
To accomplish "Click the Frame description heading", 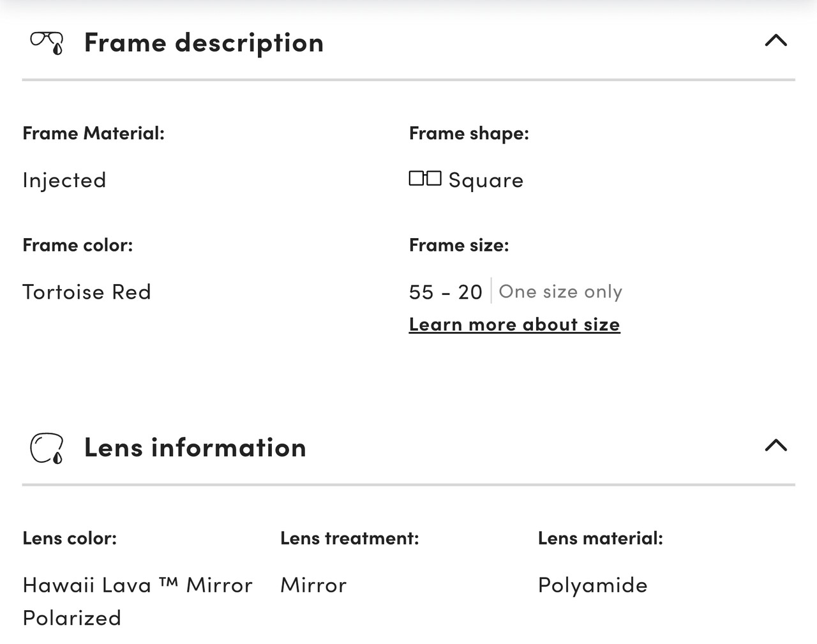I will pos(204,43).
